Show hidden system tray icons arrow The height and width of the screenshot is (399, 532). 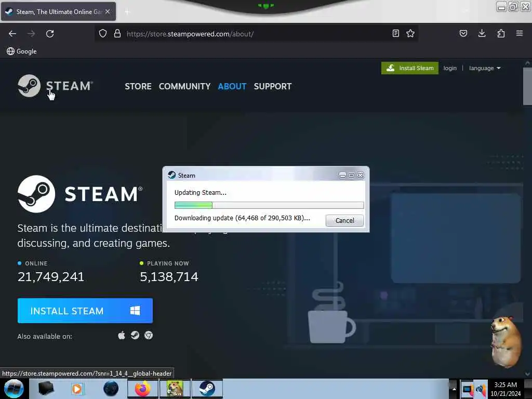point(454,389)
